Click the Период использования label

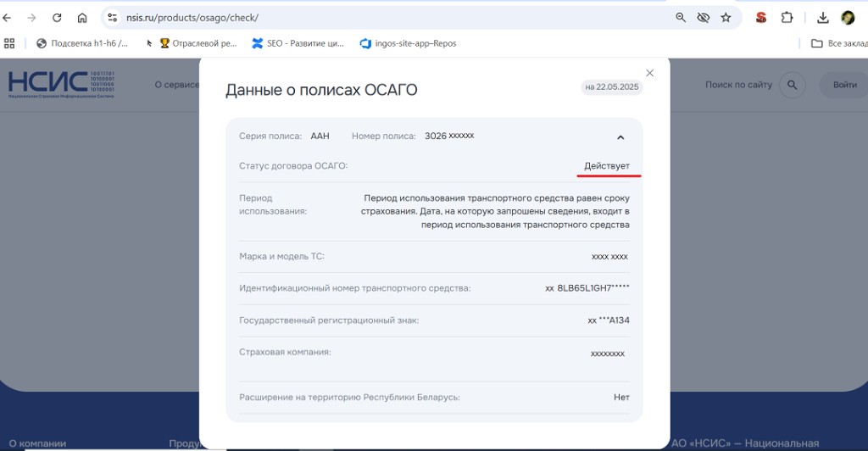click(273, 205)
